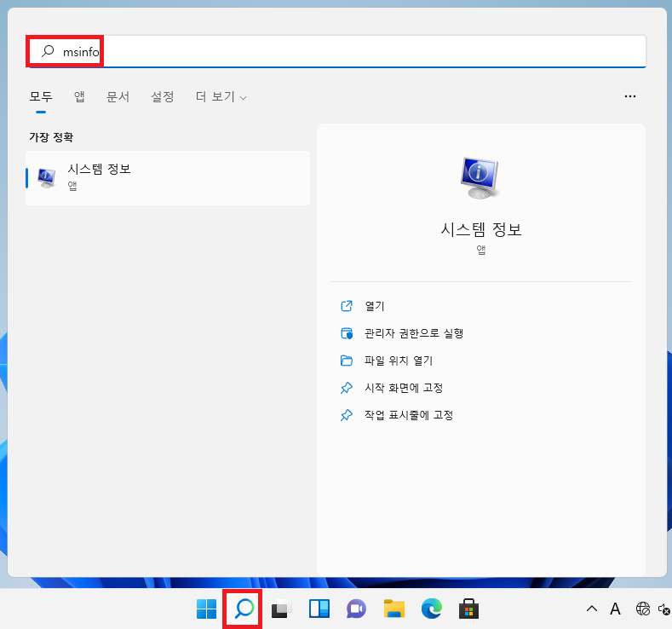The width and height of the screenshot is (672, 629).
Task: Choose 관리자 권한으로 실행
Action: tap(414, 333)
